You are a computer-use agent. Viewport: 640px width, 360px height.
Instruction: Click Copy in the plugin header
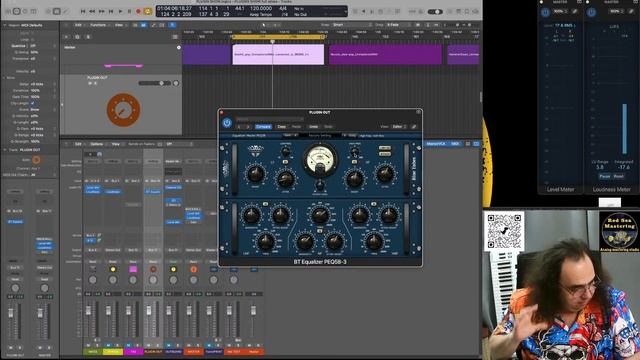pyautogui.click(x=282, y=127)
